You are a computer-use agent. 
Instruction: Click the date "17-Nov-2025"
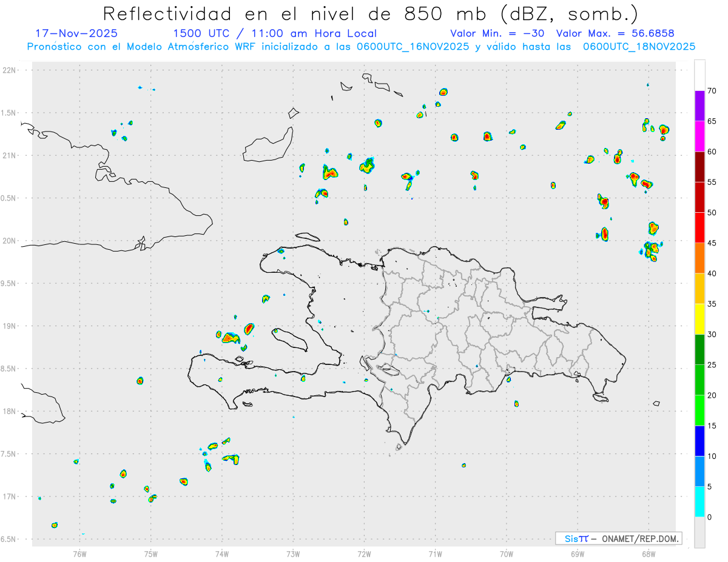click(76, 33)
